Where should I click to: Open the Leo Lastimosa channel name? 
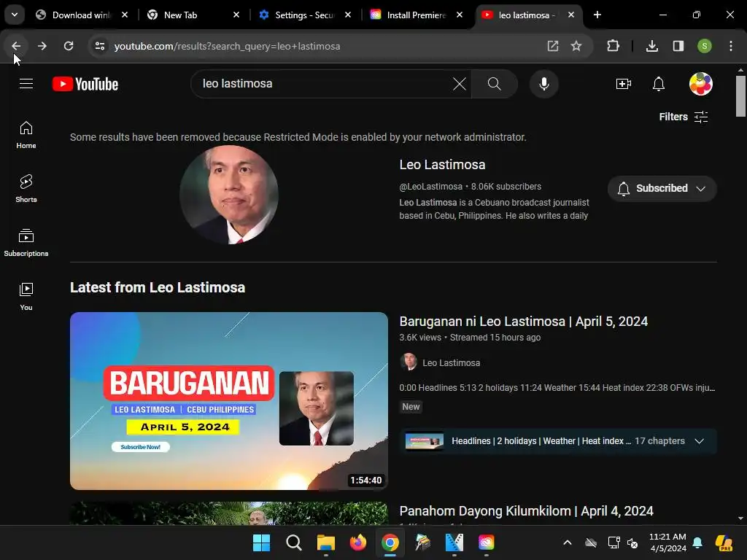[x=442, y=165]
